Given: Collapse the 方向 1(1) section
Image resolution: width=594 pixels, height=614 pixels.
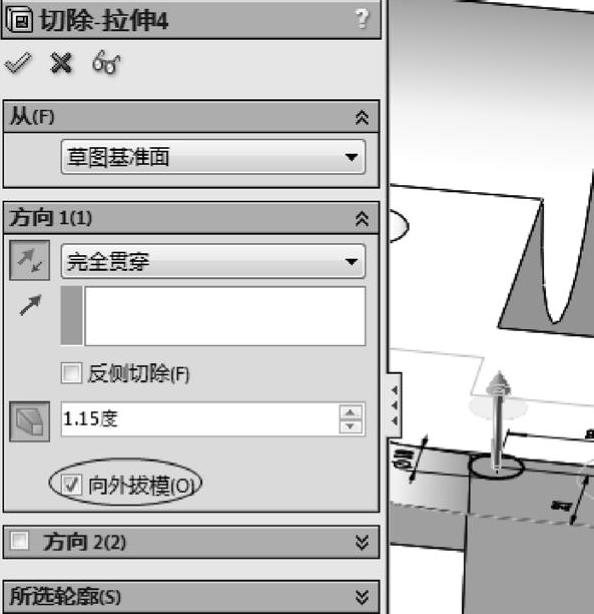Looking at the screenshot, I should [362, 219].
